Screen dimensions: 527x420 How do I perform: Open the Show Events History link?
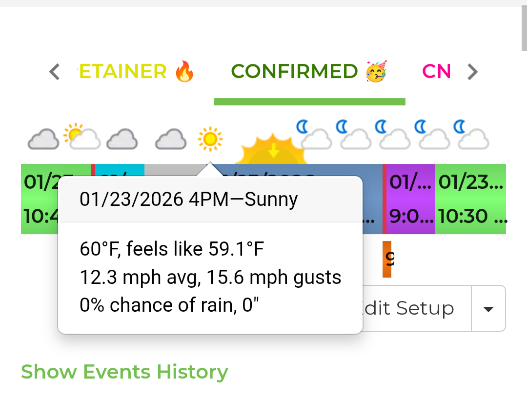coord(124,372)
